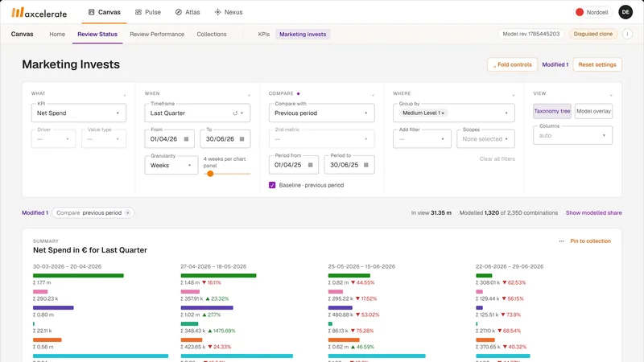This screenshot has height=362, width=644.
Task: Switch to the Canvas top tab
Action: (x=105, y=12)
